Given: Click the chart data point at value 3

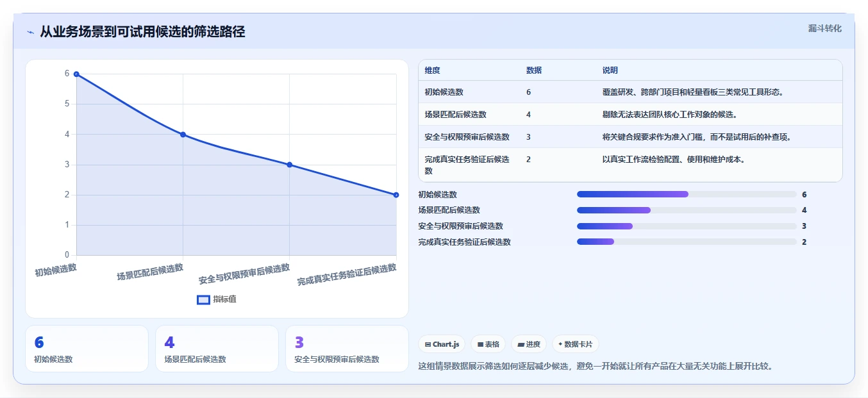Looking at the screenshot, I should pos(289,165).
